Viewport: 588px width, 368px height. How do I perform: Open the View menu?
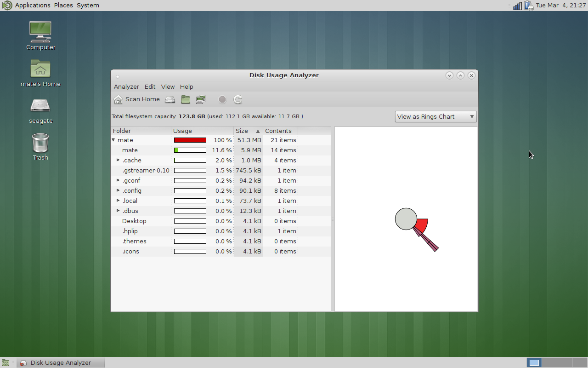168,86
